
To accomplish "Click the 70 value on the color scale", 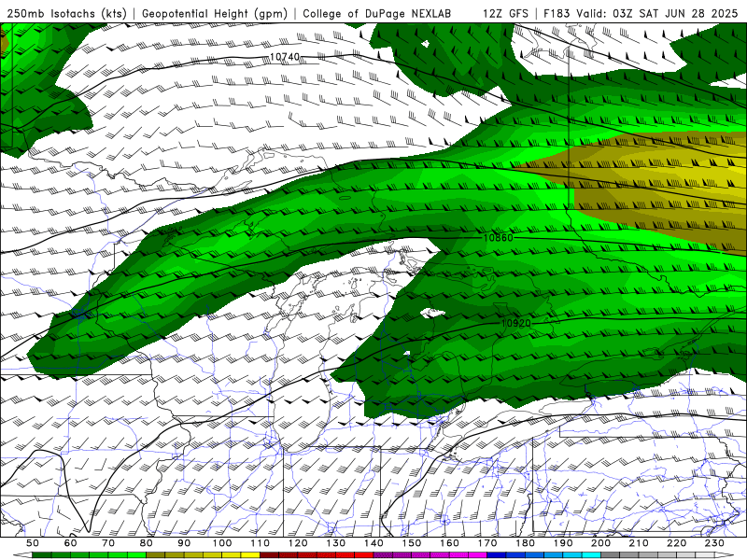I will tap(108, 543).
